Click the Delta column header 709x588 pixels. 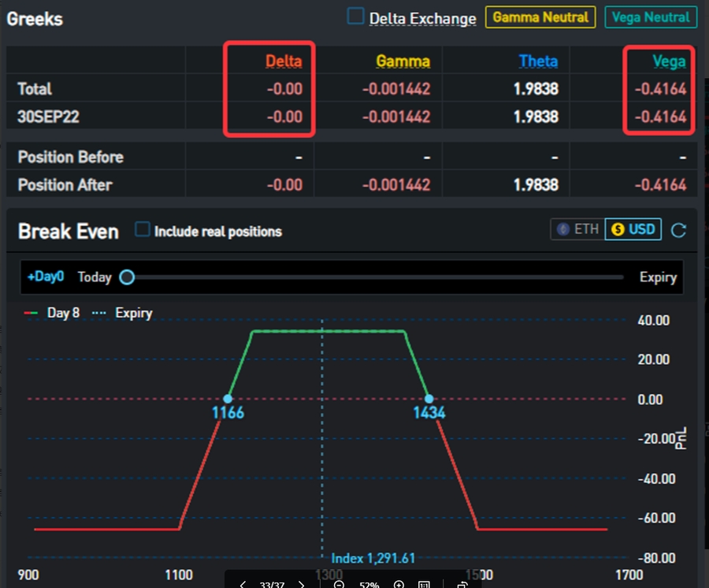pyautogui.click(x=283, y=61)
